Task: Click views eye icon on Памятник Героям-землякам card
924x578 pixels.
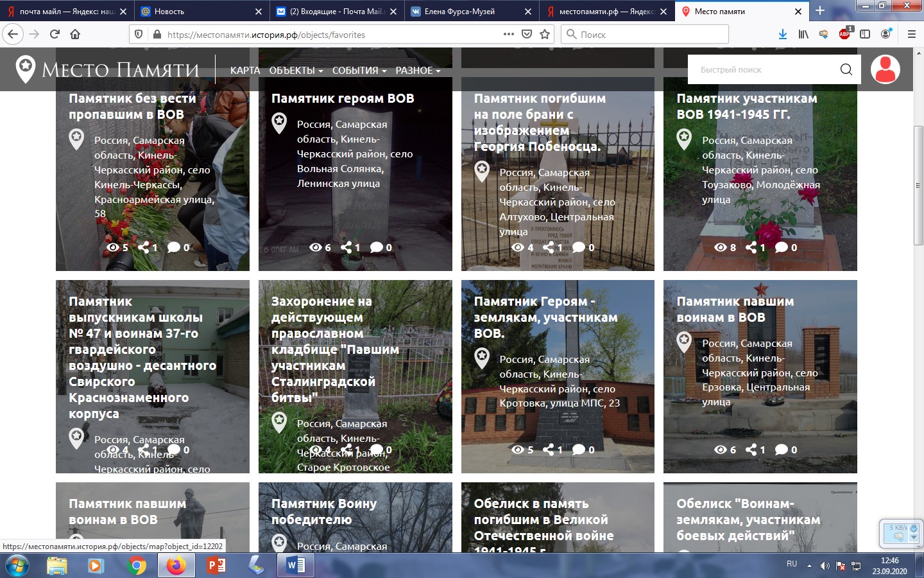Action: [x=518, y=450]
